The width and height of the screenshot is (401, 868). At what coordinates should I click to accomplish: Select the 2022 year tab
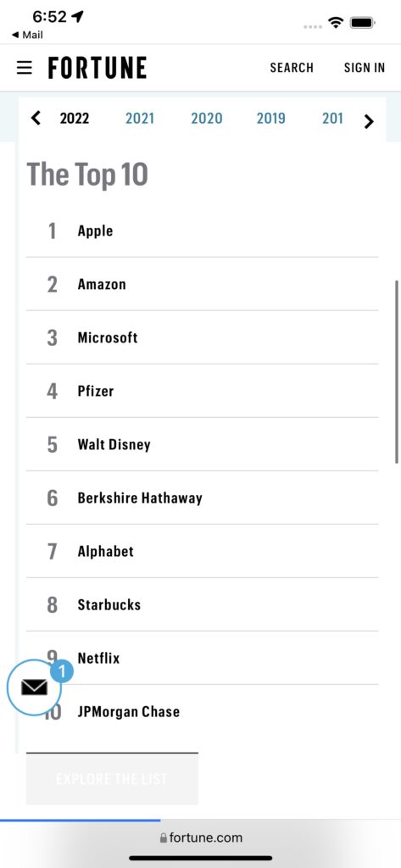pos(75,118)
